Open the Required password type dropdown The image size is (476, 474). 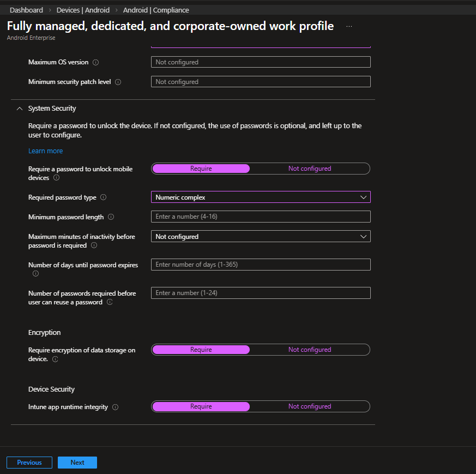[261, 197]
